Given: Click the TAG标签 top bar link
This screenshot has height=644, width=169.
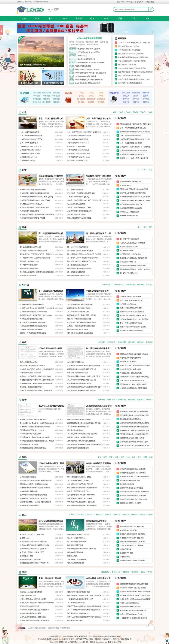Looking at the screenshot, I should point(129,2).
